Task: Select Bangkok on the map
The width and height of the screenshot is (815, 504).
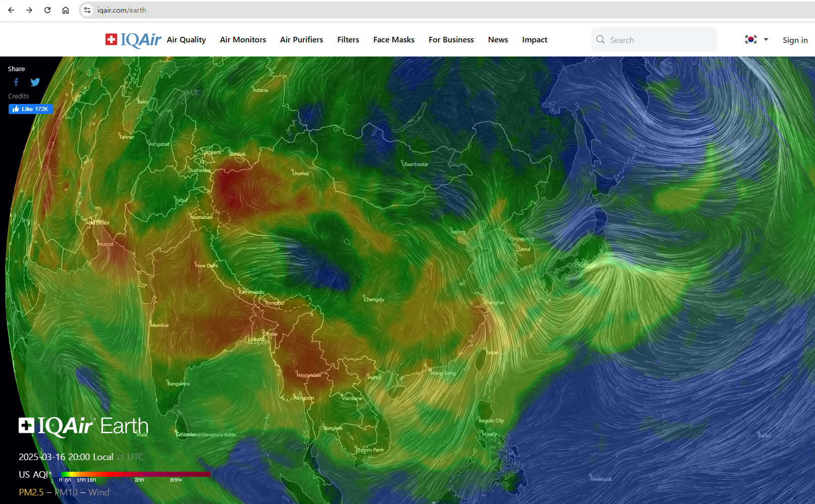Action: click(333, 428)
